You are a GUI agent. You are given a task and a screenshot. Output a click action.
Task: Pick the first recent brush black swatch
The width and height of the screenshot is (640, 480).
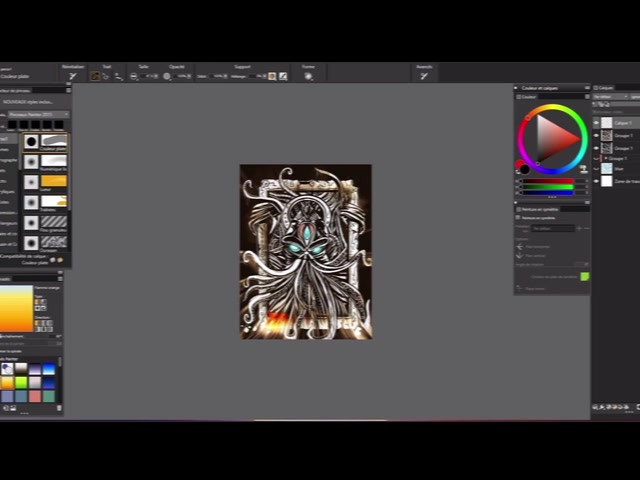(13, 125)
